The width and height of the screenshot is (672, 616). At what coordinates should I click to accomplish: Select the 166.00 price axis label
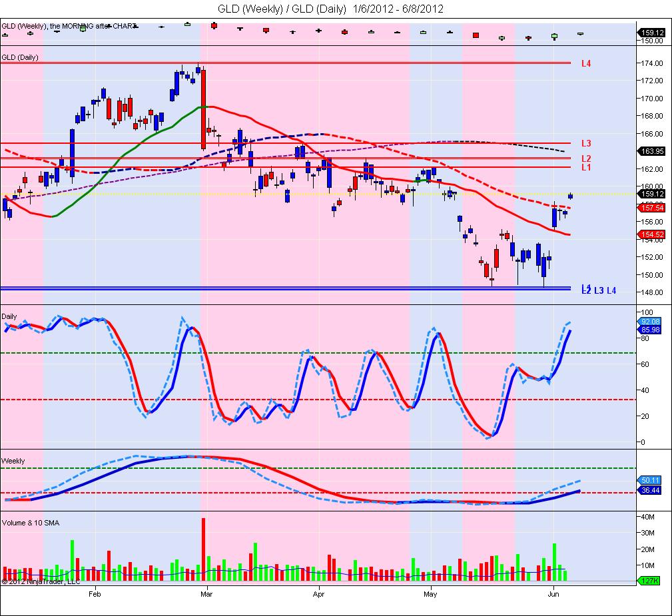coord(652,134)
